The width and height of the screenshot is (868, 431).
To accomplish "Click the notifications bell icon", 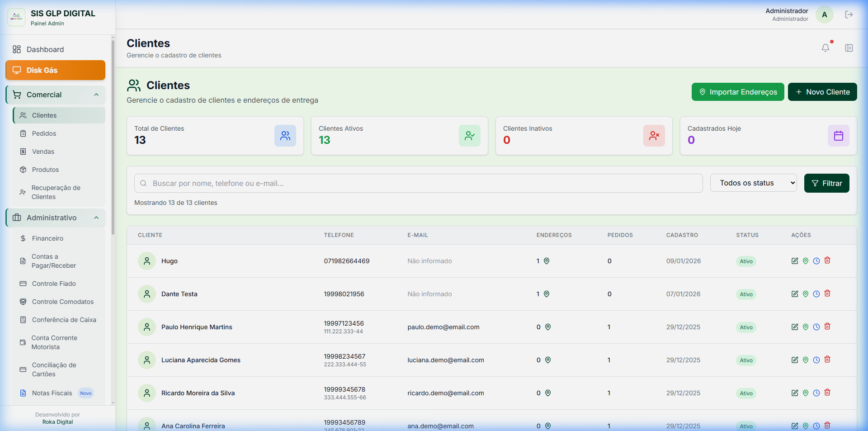I will click(825, 48).
